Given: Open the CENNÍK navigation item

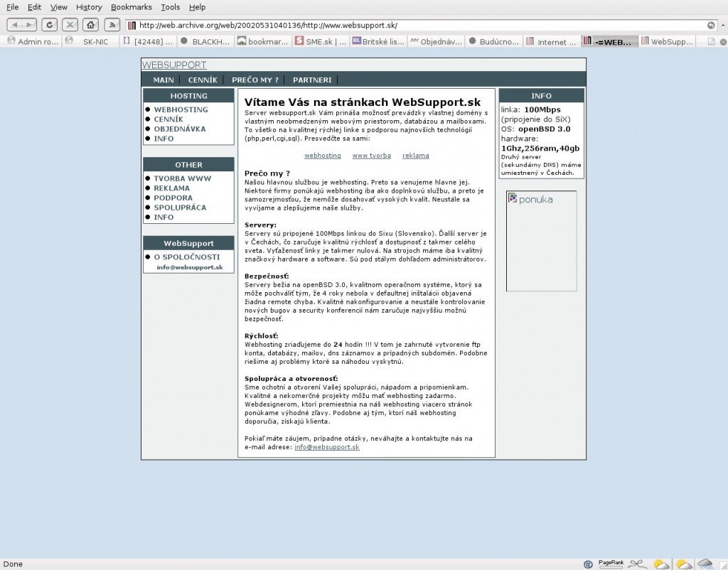Looking at the screenshot, I should 203,80.
